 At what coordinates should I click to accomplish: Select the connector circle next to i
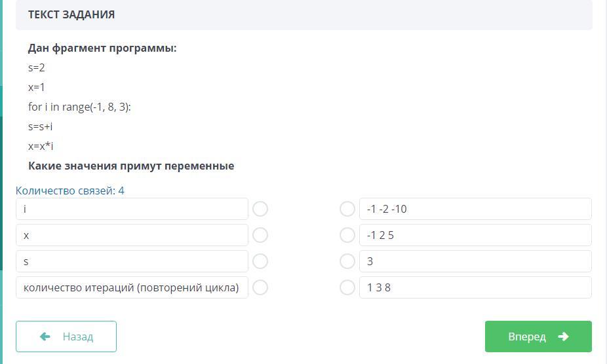(x=260, y=209)
